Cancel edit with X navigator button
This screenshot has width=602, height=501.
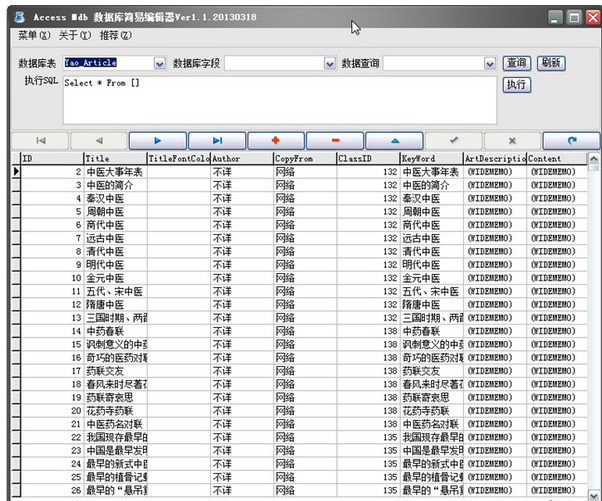click(513, 141)
